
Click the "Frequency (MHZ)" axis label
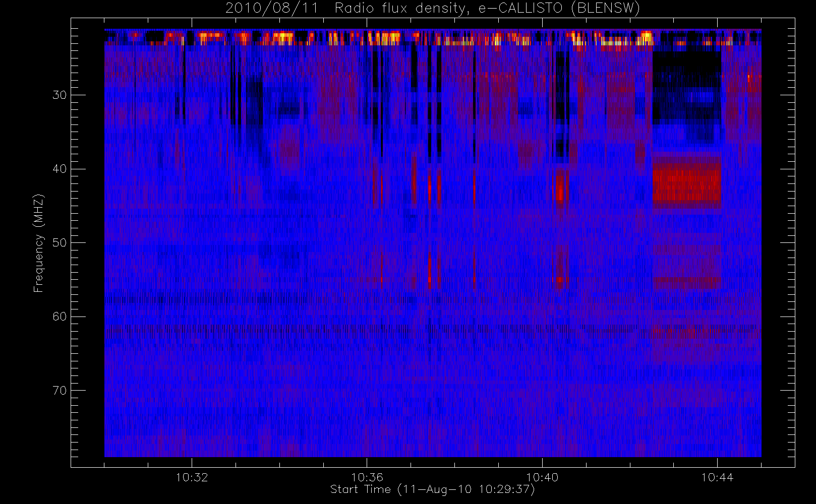[x=39, y=243]
